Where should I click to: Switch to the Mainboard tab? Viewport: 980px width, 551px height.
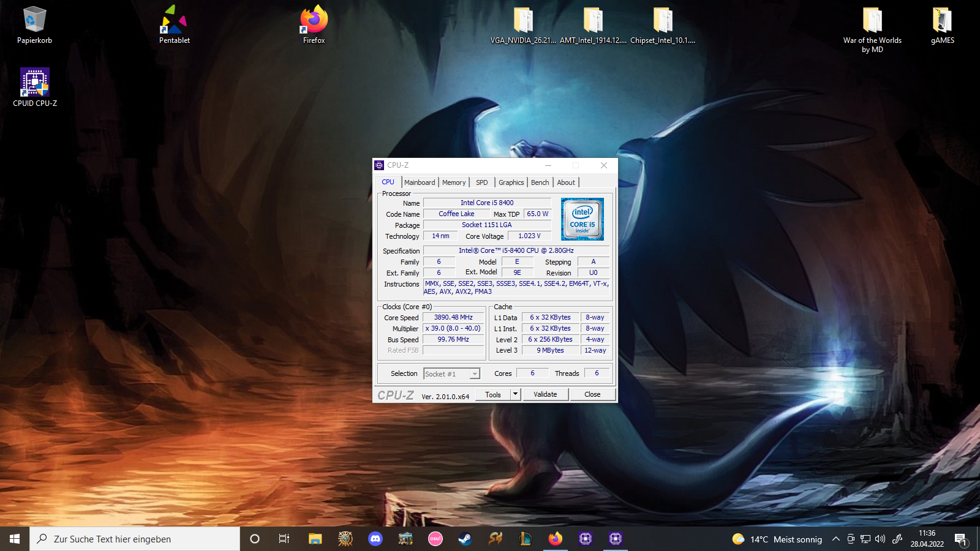coord(420,182)
